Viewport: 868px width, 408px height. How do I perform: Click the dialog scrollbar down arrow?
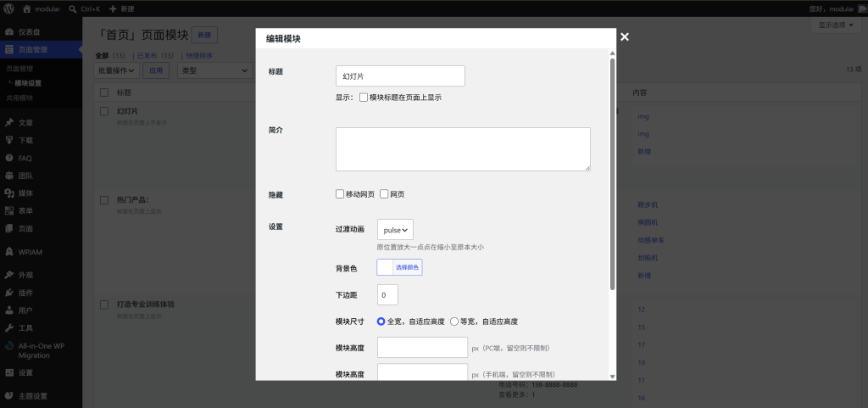[x=612, y=376]
